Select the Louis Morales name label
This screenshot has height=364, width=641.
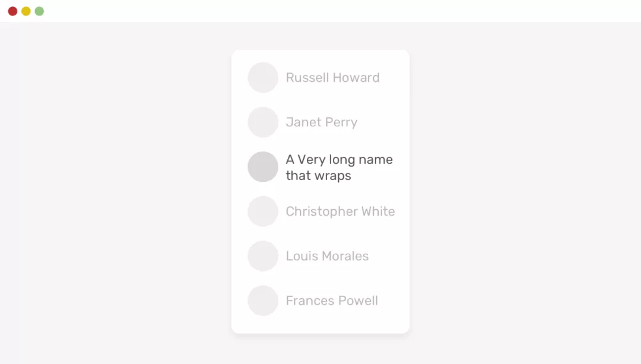pyautogui.click(x=327, y=256)
